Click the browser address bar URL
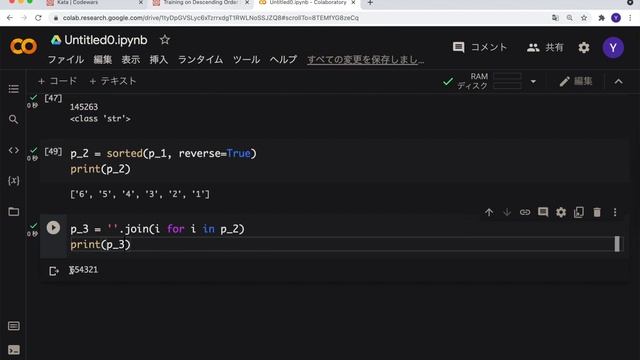Image resolution: width=640 pixels, height=360 pixels. [x=211, y=18]
